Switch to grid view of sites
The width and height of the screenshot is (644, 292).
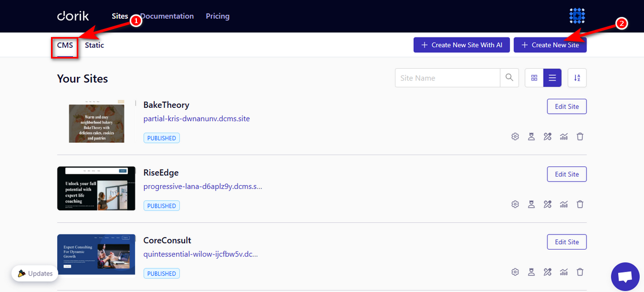pos(534,78)
